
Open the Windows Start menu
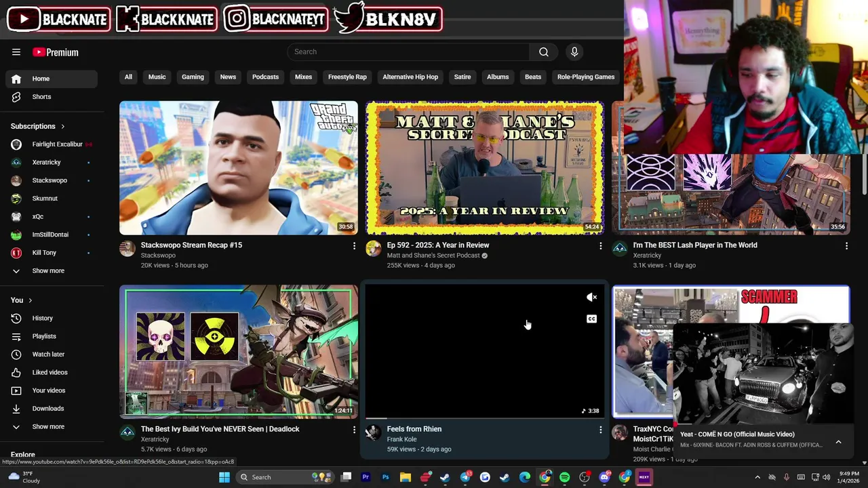pos(224,477)
